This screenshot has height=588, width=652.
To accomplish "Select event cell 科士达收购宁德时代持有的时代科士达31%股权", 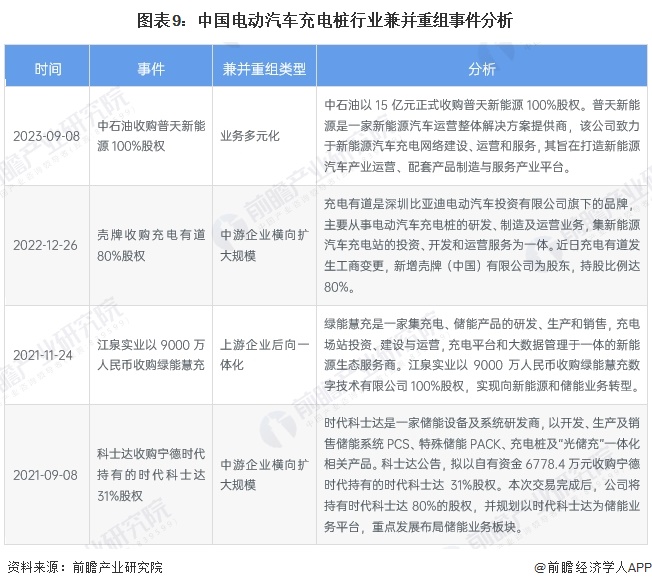I will click(151, 474).
